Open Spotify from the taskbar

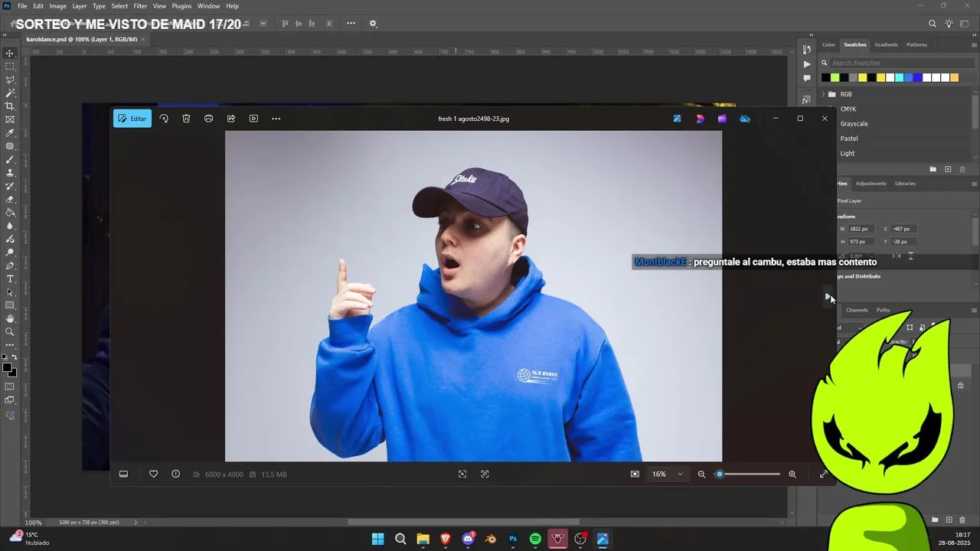click(x=535, y=539)
